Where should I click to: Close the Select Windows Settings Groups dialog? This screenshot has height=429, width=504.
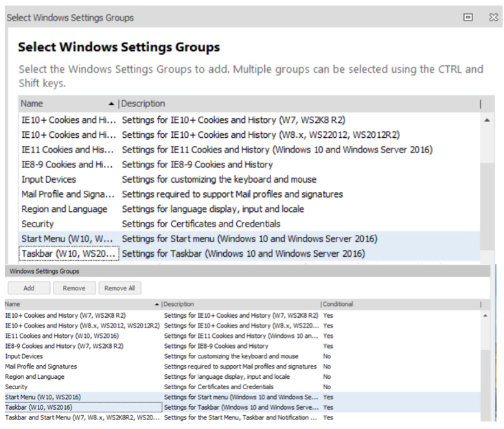(x=494, y=17)
